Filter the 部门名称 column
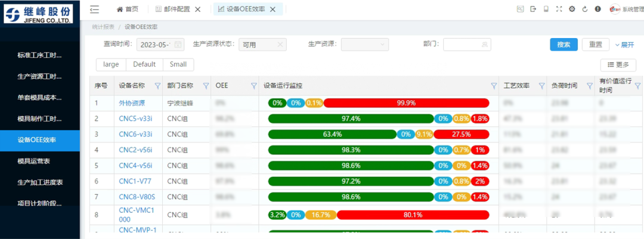 (x=206, y=86)
